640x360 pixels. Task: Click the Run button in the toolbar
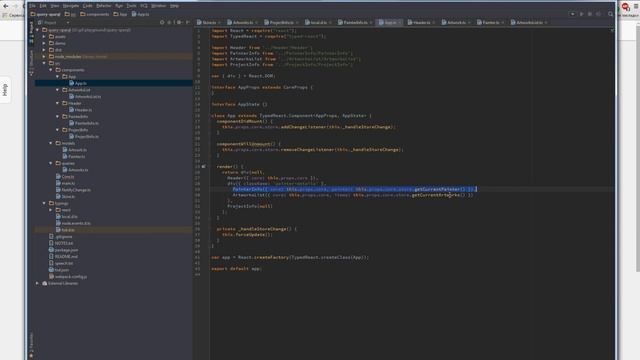(582, 14)
